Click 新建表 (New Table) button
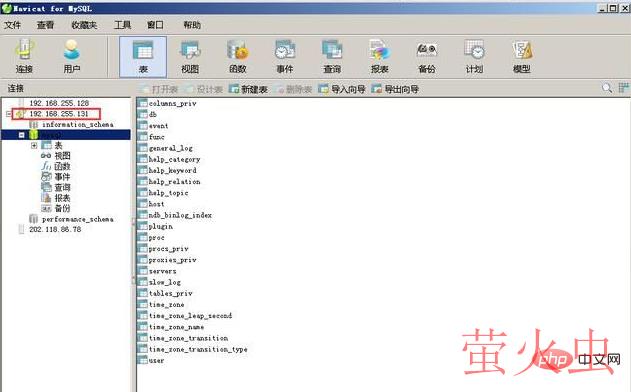 pyautogui.click(x=248, y=89)
